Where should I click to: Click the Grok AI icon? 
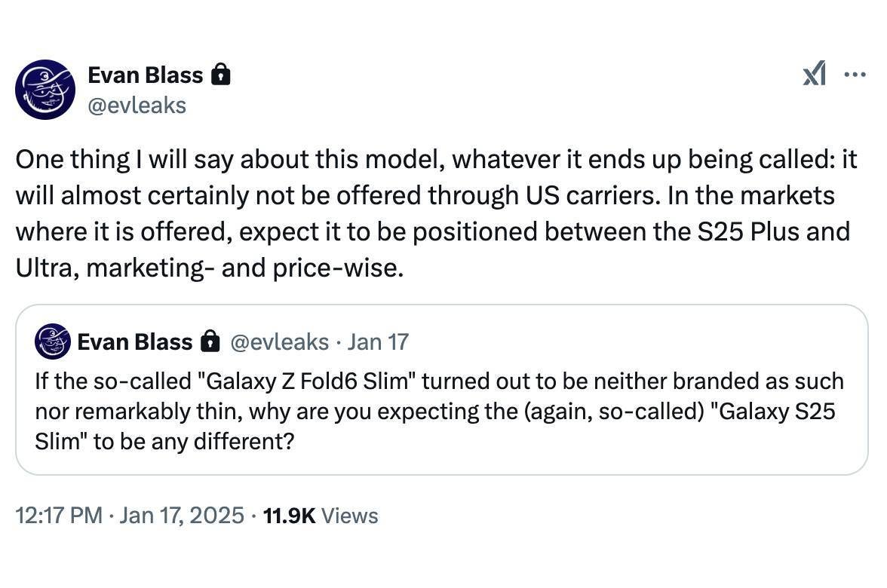pos(815,74)
